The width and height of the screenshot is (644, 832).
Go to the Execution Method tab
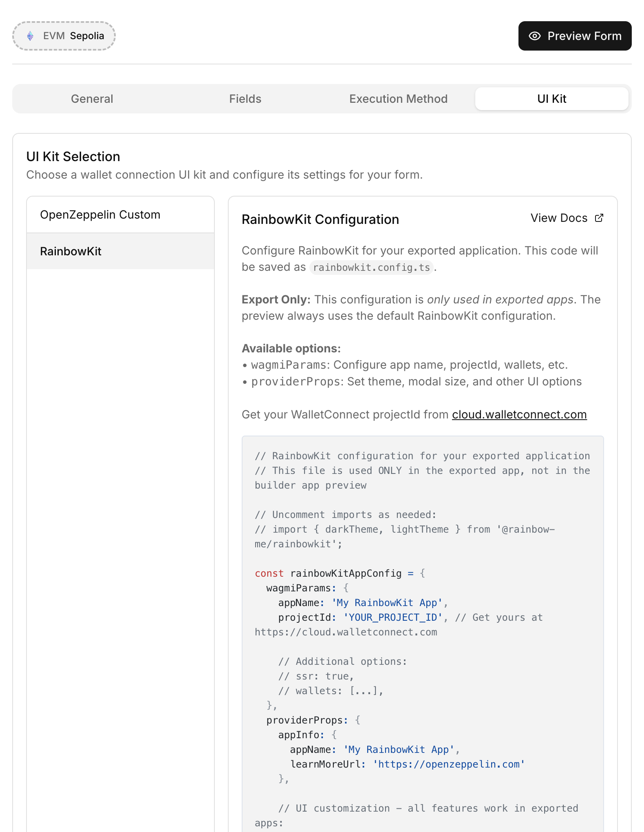pos(398,99)
